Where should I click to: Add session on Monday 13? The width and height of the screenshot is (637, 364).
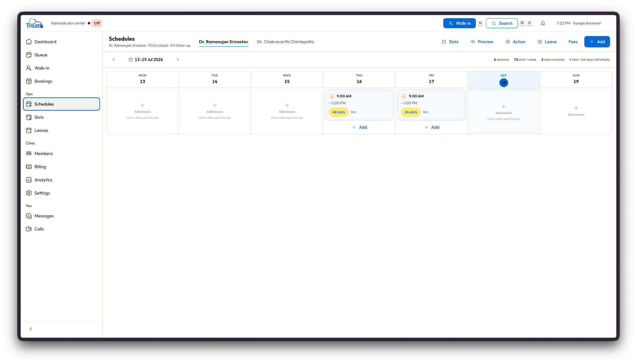coord(143,111)
